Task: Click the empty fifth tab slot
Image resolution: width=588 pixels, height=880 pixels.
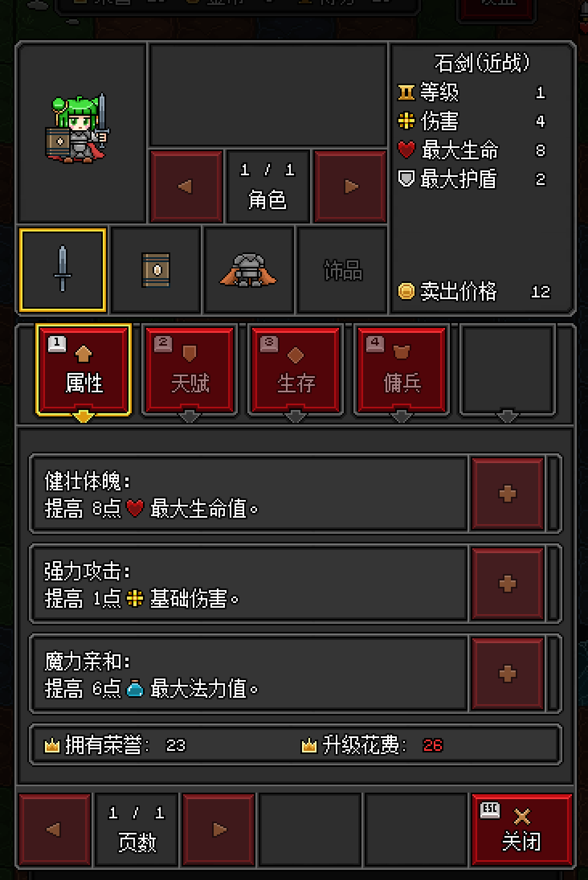Action: 508,370
